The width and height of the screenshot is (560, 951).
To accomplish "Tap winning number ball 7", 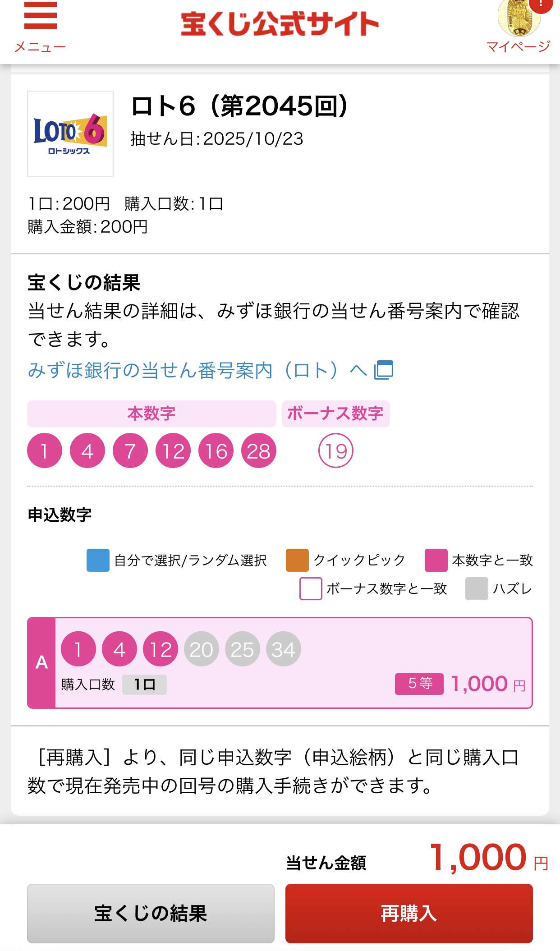I will [130, 450].
